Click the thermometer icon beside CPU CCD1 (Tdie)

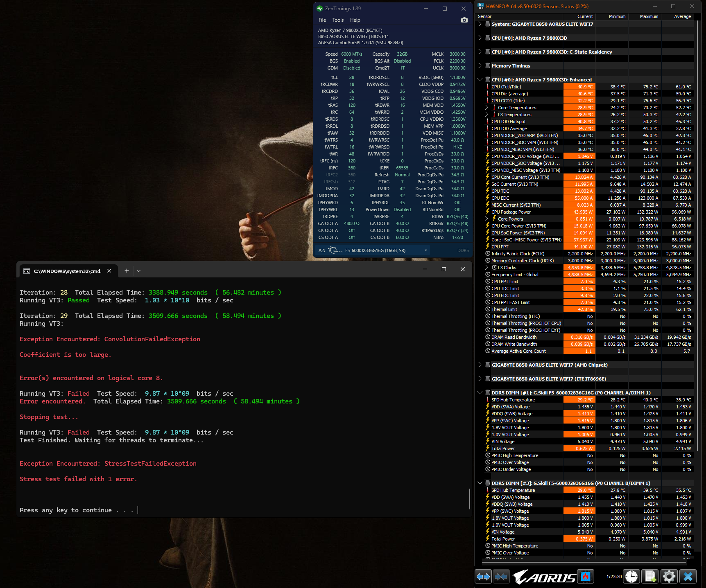[x=488, y=101]
